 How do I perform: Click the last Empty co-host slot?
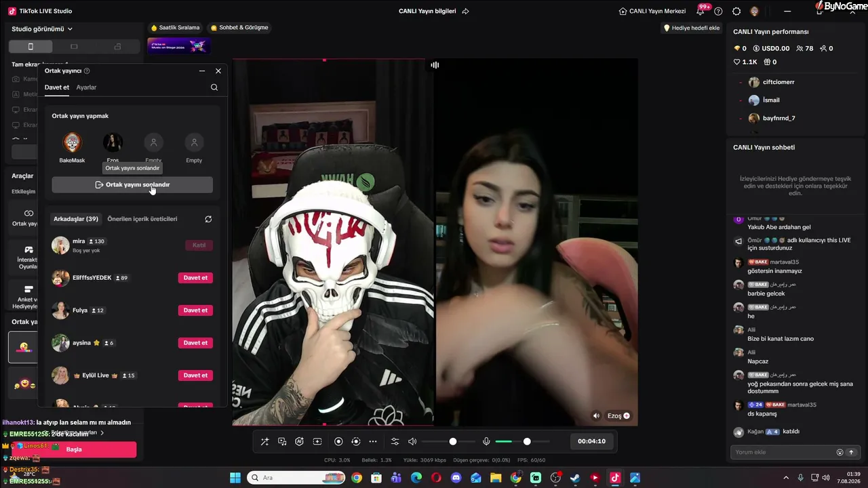click(194, 142)
